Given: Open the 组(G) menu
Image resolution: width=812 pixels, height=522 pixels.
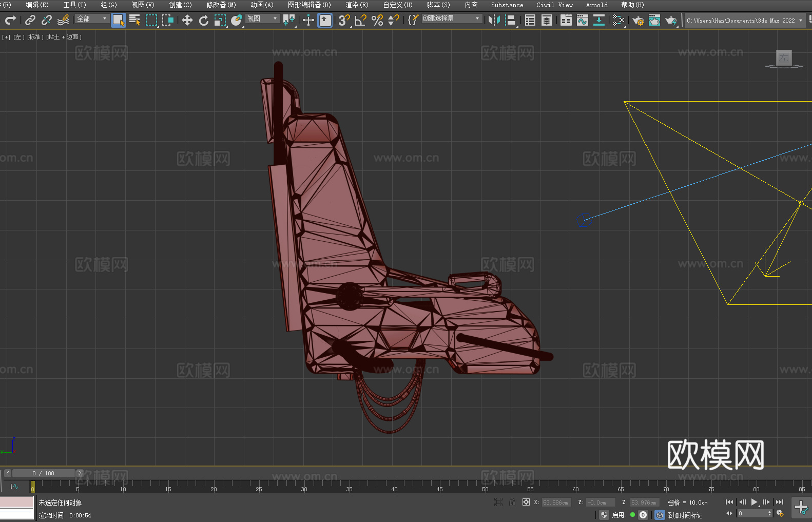Looking at the screenshot, I should 109,5.
